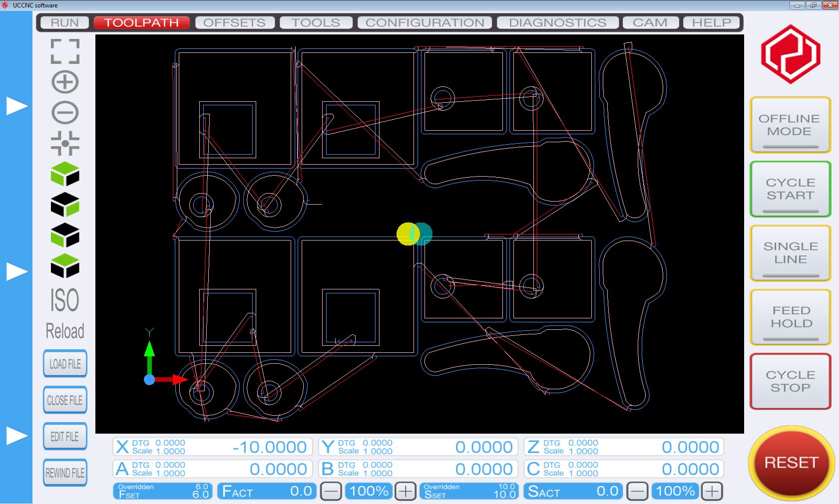Open the OFFSETS tab

click(235, 23)
